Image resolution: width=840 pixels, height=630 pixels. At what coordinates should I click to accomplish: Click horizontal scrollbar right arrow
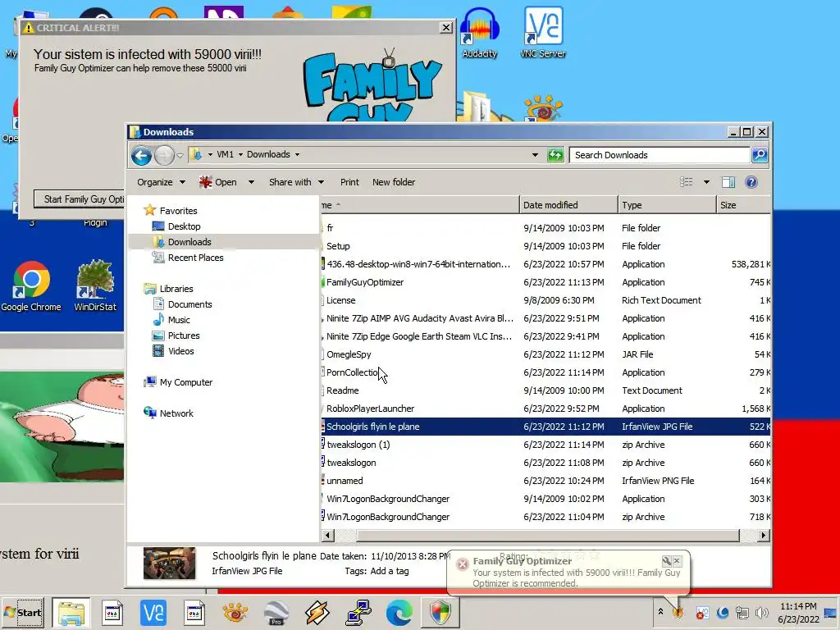point(764,535)
